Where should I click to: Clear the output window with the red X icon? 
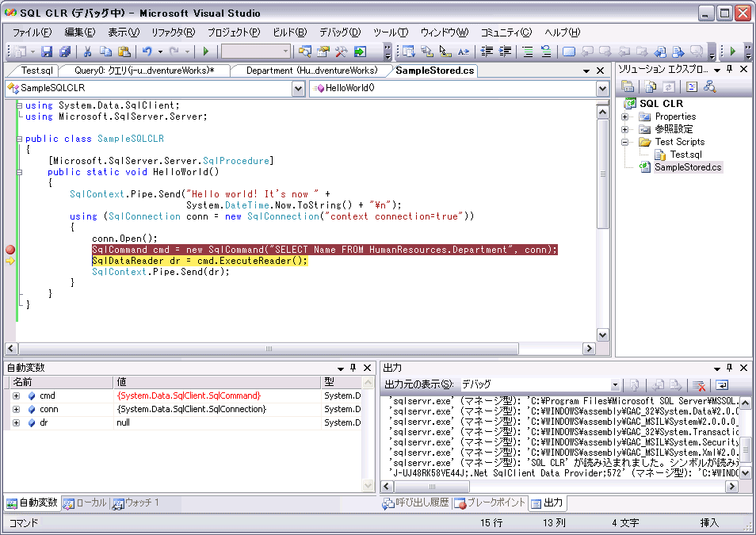click(x=698, y=384)
